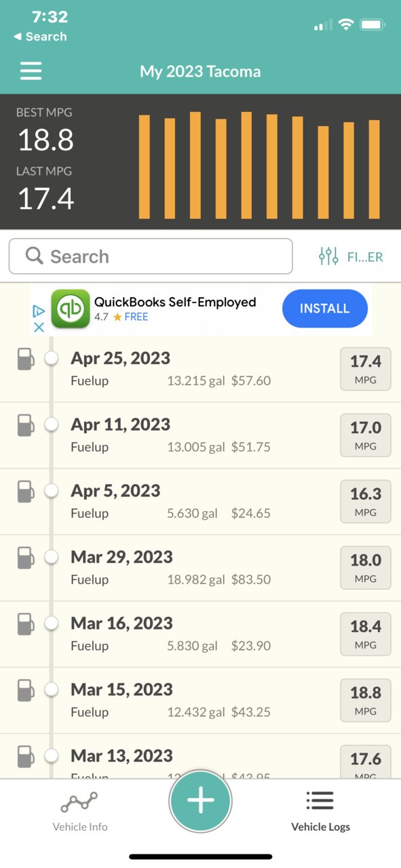Go back to Search app

(x=40, y=37)
